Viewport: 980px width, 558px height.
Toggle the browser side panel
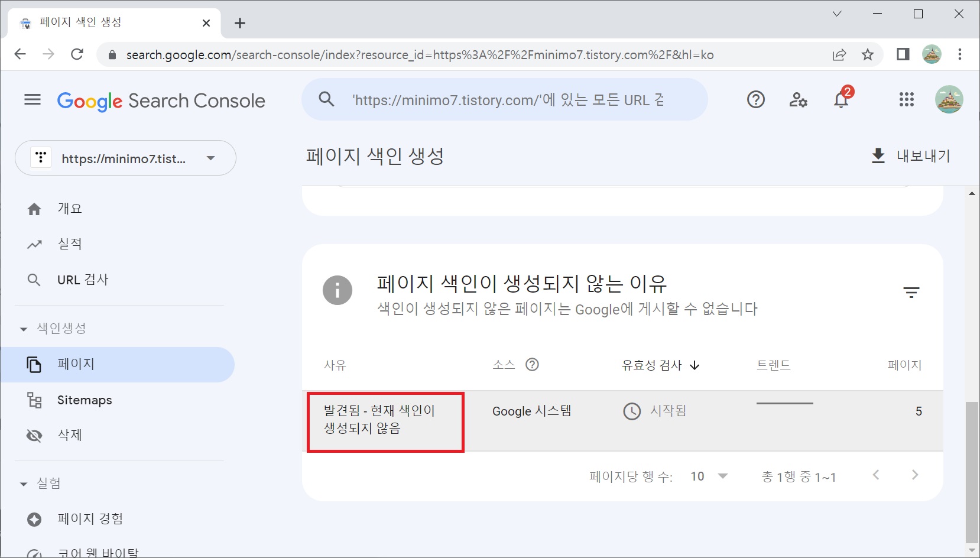click(x=903, y=54)
